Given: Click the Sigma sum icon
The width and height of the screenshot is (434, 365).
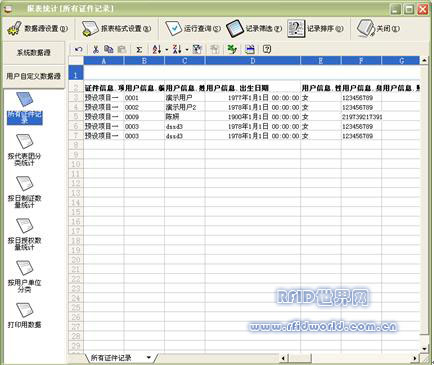Looking at the screenshot, I should (139, 50).
